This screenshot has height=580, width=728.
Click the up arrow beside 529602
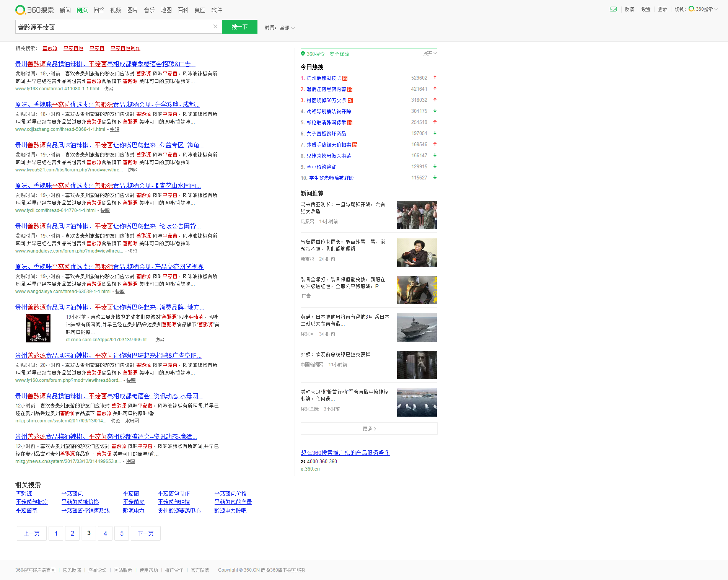pyautogui.click(x=435, y=78)
